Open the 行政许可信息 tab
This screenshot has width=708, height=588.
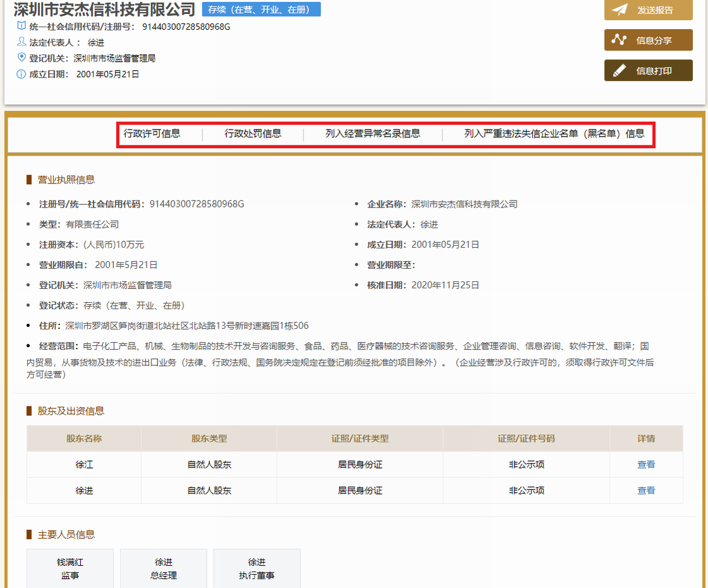(152, 133)
